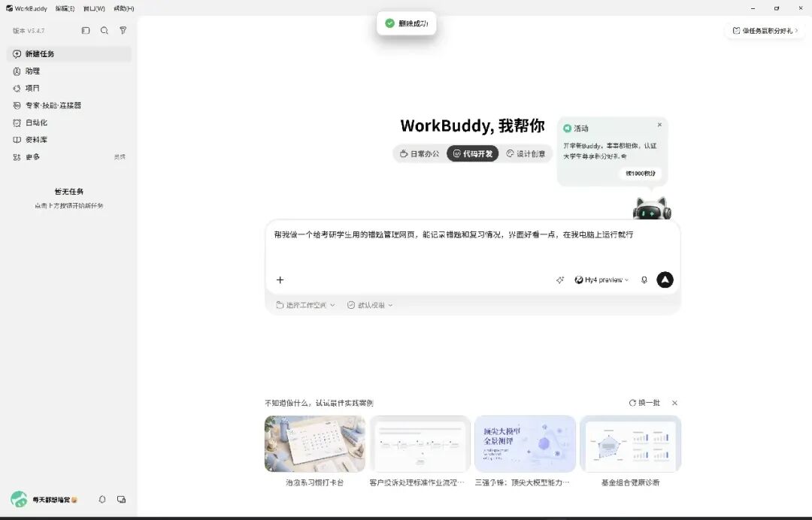Open the 帮助(H) menu
812x520 pixels.
124,8
